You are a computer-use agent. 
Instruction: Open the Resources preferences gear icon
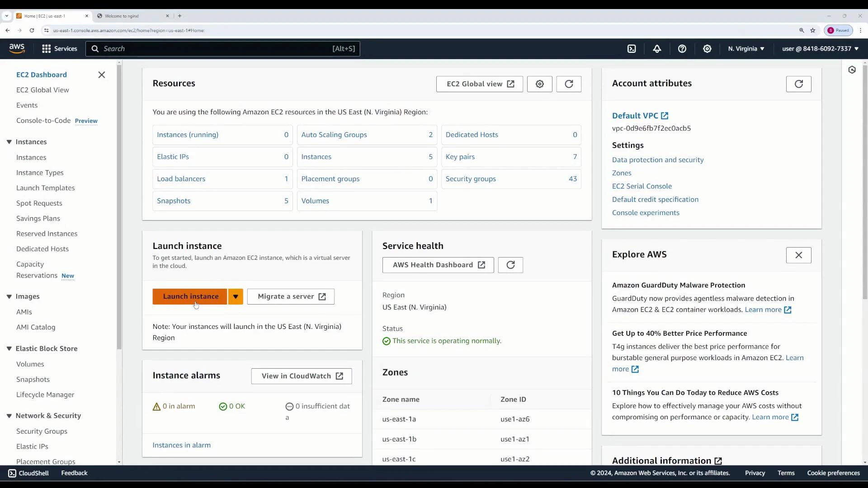[540, 84]
